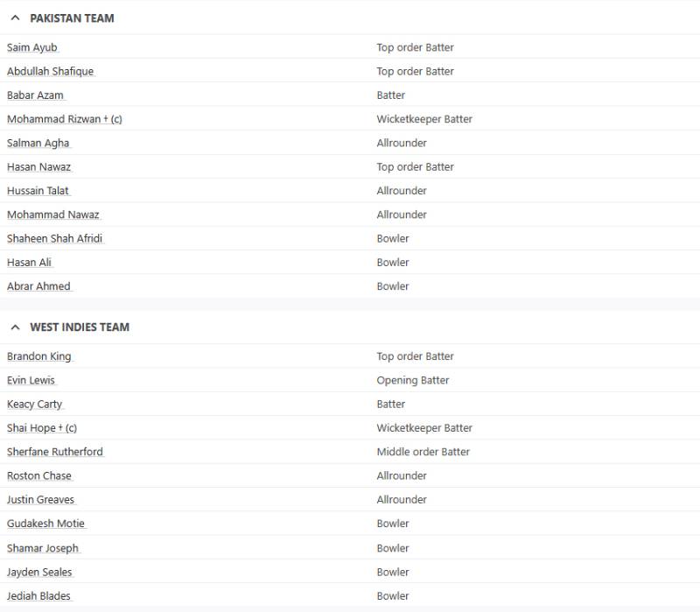Select Mohammad Rizwan captain link

pos(64,119)
